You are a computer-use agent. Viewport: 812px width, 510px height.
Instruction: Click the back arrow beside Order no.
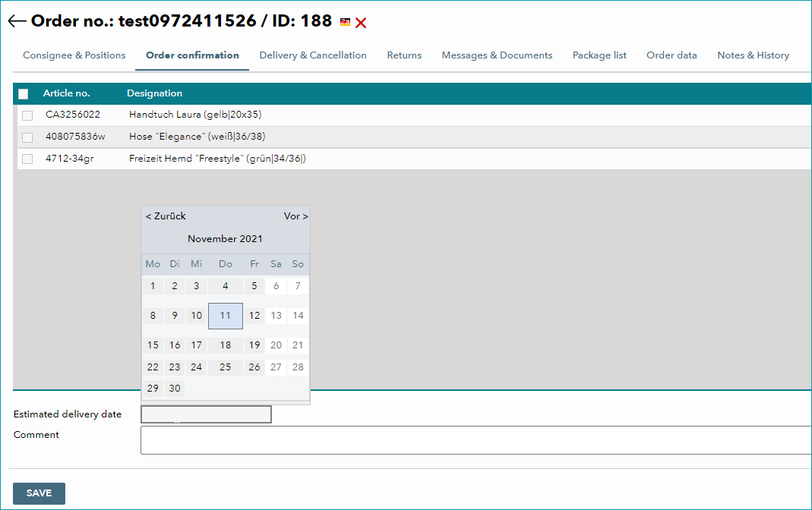coord(17,21)
